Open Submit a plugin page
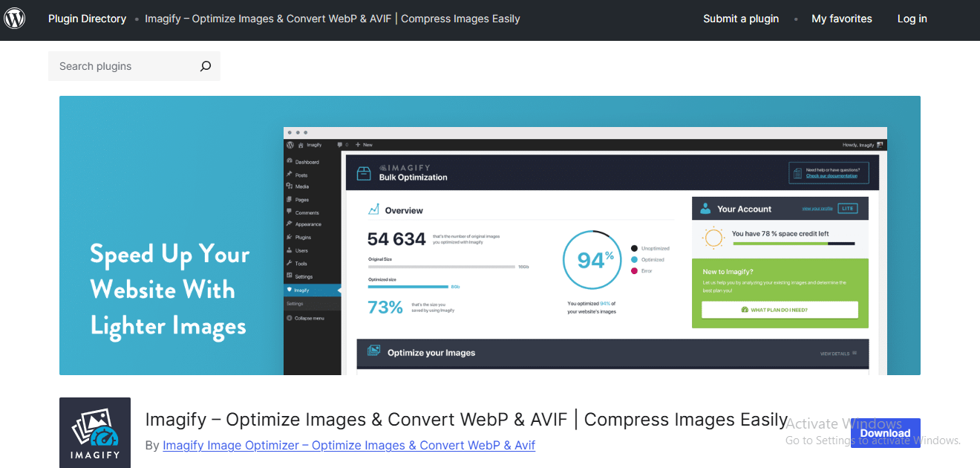The width and height of the screenshot is (980, 468). (x=741, y=19)
